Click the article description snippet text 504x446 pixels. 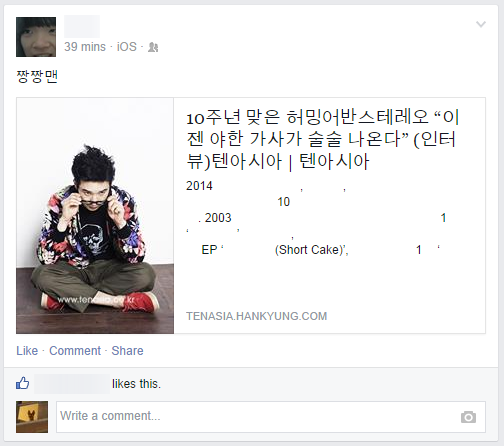319,218
